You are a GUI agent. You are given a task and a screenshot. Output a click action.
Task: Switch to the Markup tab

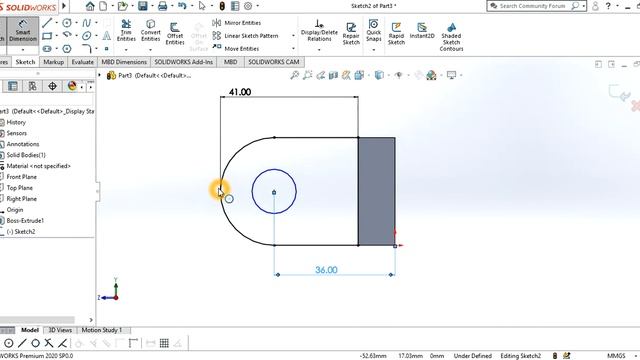point(53,62)
